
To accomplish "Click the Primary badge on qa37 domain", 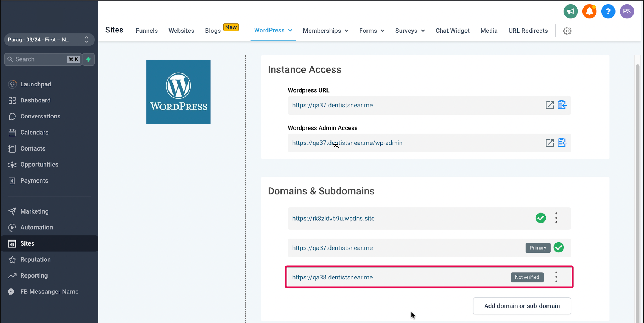I will [x=538, y=248].
